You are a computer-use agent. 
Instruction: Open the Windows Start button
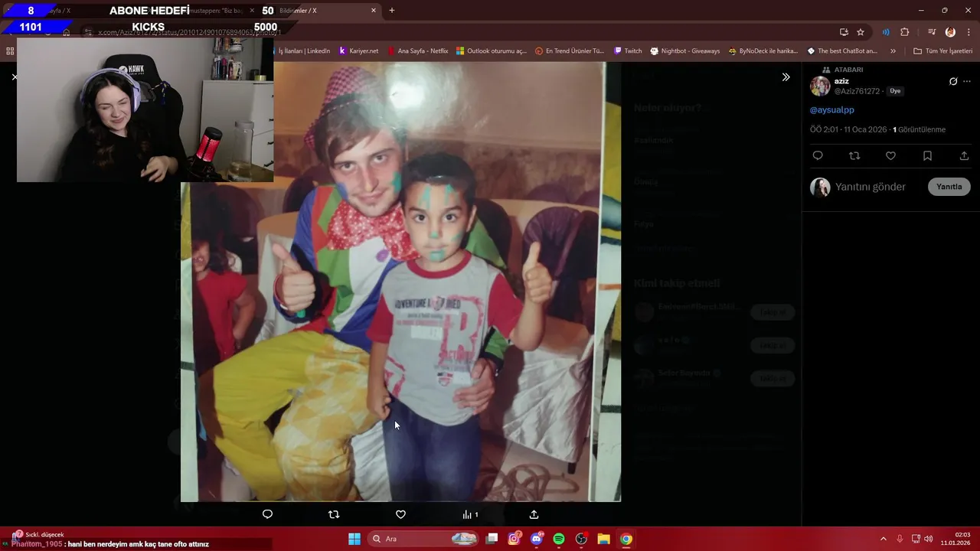[x=354, y=539]
